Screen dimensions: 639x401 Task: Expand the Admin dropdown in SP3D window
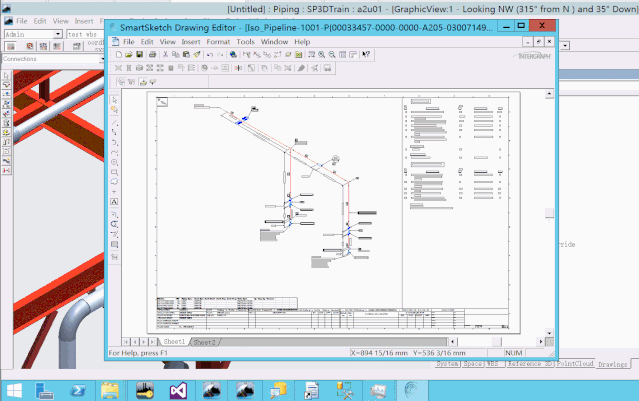coord(57,34)
